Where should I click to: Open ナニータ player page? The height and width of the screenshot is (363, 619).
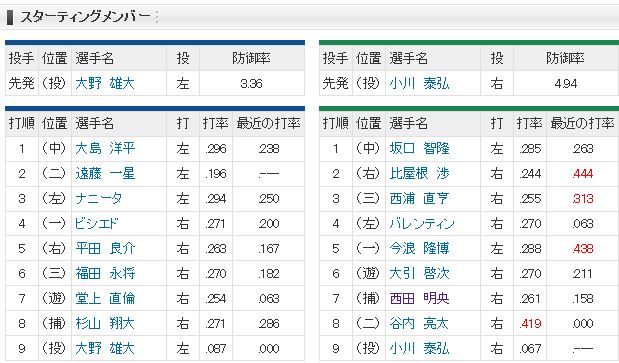[x=98, y=198]
